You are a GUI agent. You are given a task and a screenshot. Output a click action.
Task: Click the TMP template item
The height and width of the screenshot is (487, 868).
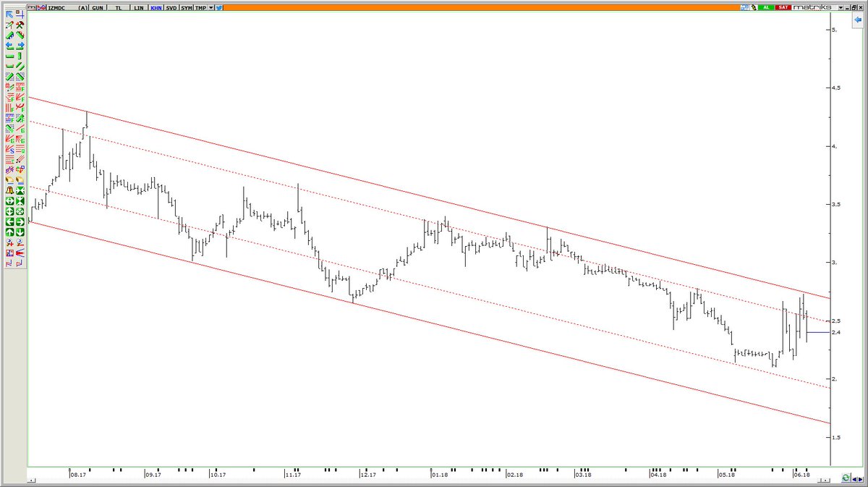200,7
